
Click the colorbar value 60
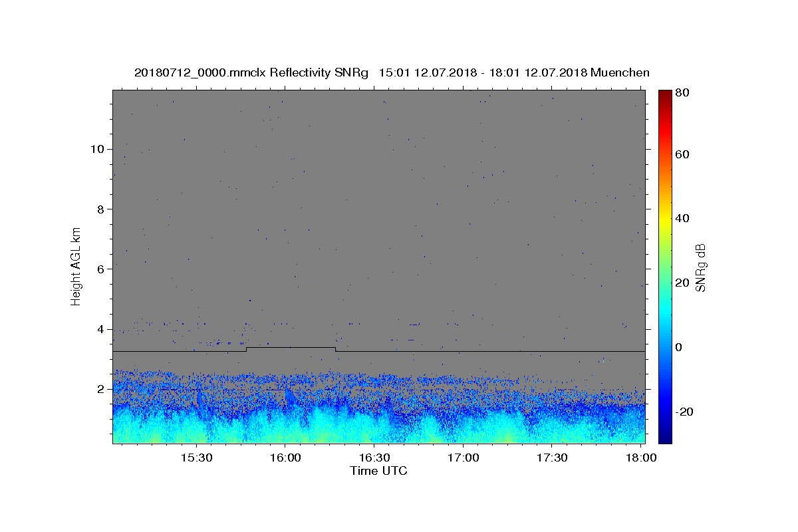coord(682,154)
